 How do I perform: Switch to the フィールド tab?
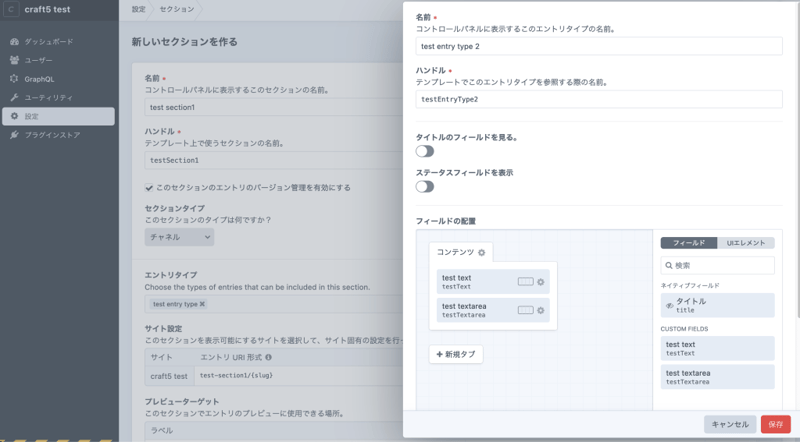point(689,242)
